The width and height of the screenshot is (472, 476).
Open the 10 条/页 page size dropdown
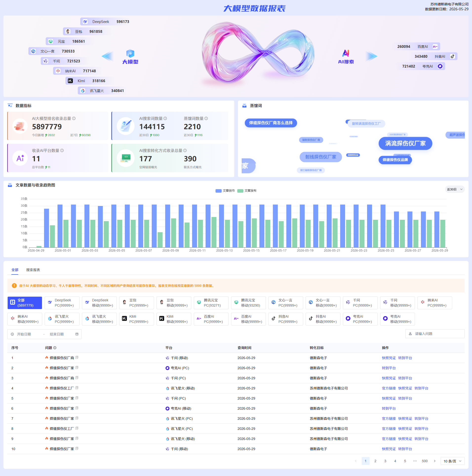point(452,461)
